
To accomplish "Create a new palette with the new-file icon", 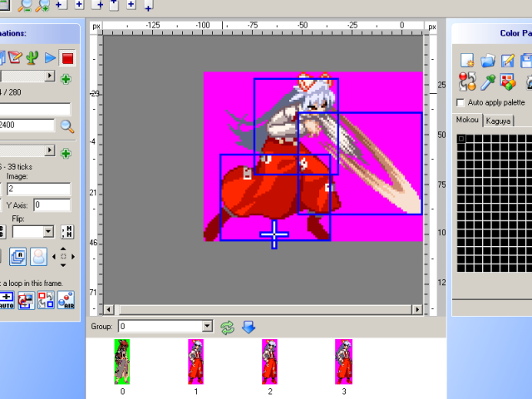I will coord(467,61).
